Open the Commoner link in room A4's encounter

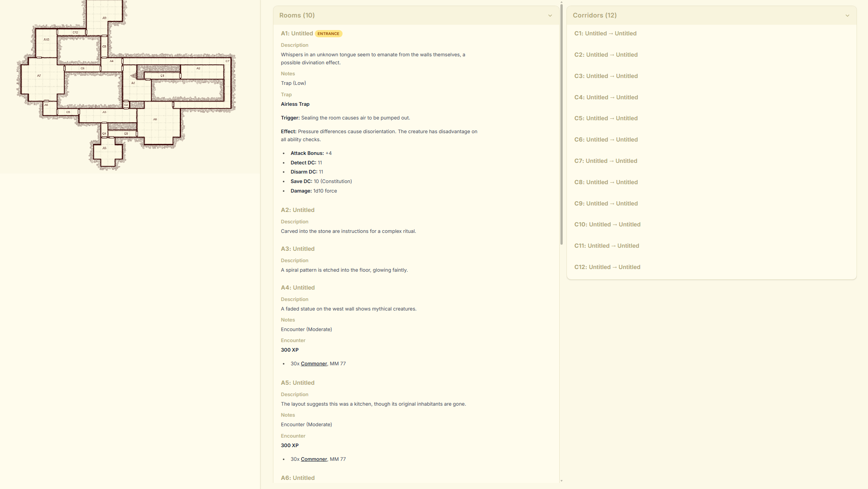coord(313,363)
